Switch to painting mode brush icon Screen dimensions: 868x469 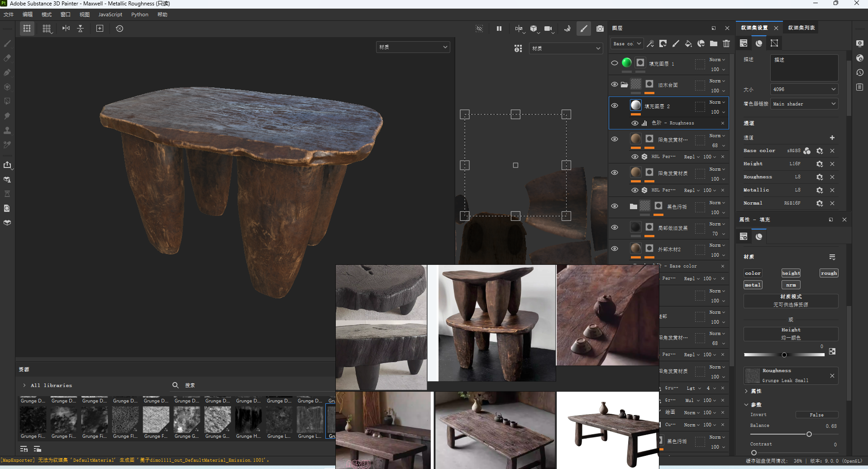click(x=584, y=29)
